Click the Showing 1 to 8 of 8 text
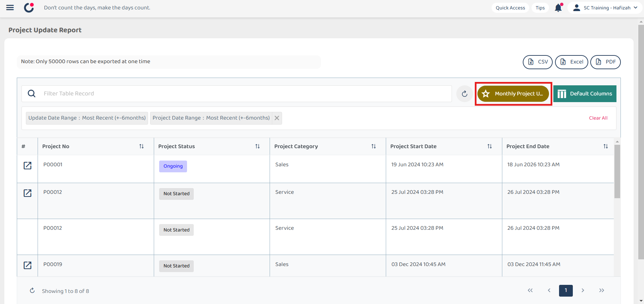This screenshot has width=644, height=304. pos(65,291)
